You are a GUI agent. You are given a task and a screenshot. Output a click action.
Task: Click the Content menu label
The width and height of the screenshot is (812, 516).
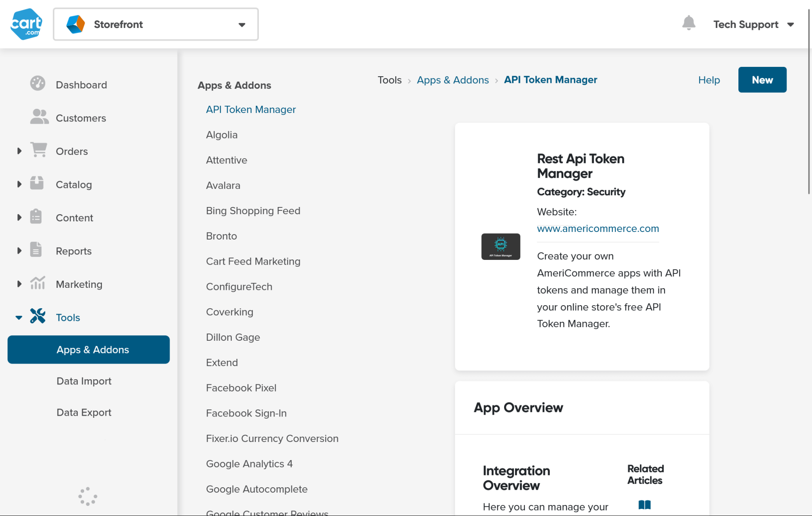74,218
